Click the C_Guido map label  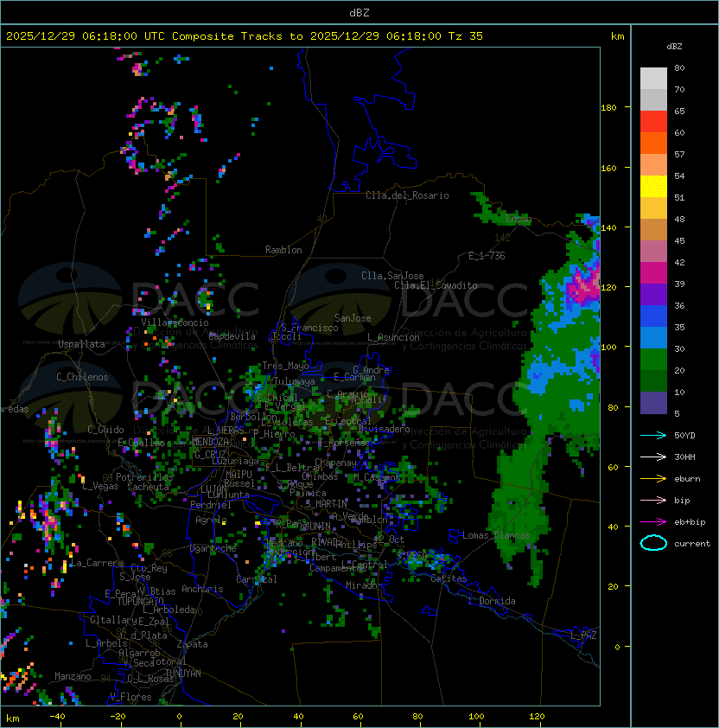click(105, 430)
